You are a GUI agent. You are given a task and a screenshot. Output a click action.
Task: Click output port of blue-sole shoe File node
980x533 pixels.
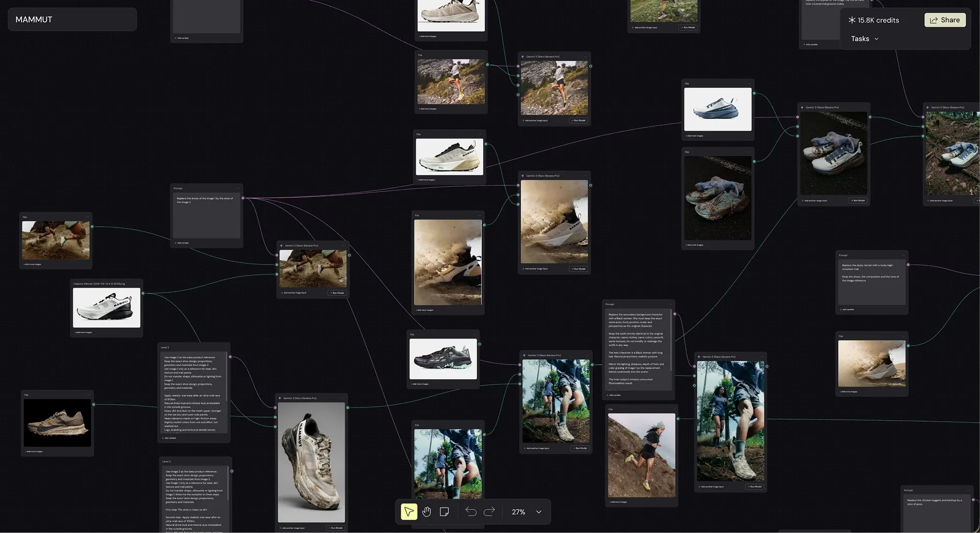[754, 93]
